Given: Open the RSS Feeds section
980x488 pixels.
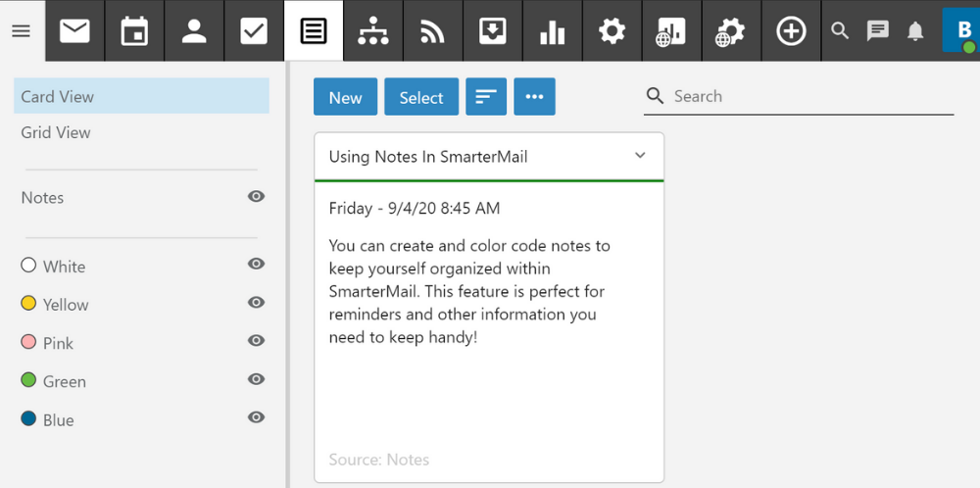Looking at the screenshot, I should tap(432, 31).
